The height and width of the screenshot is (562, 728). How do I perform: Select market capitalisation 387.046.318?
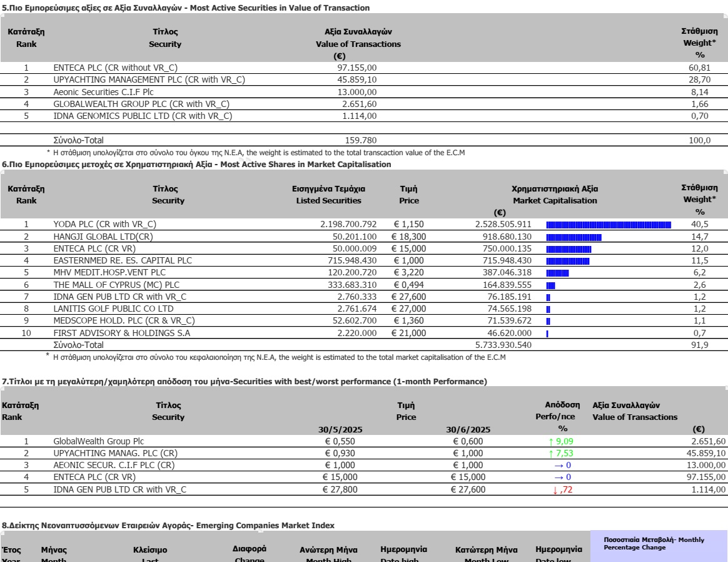[x=507, y=273]
